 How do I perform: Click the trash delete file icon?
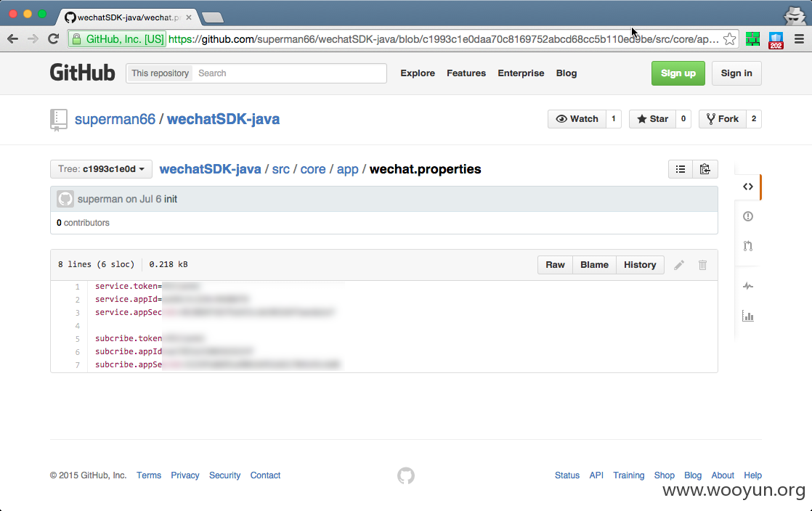pos(702,265)
